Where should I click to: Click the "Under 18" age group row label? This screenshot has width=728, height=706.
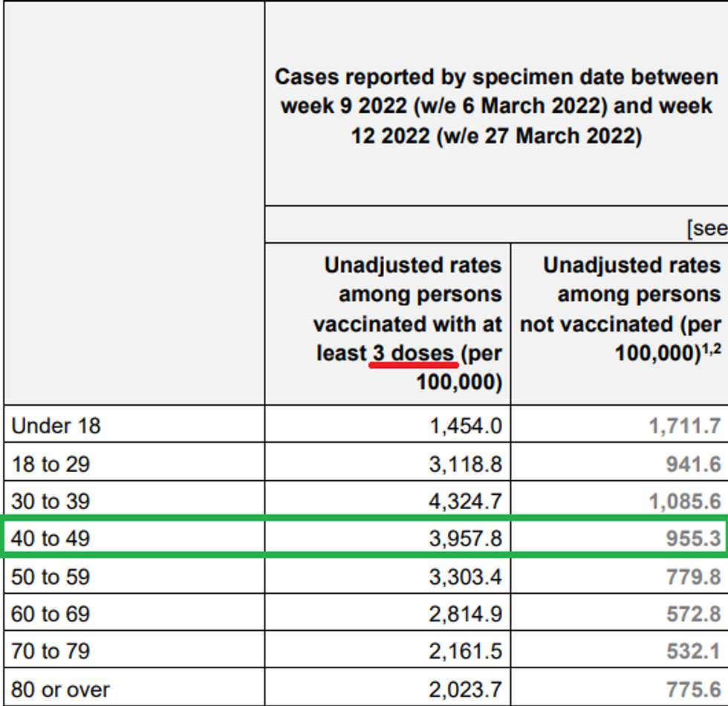coord(56,426)
